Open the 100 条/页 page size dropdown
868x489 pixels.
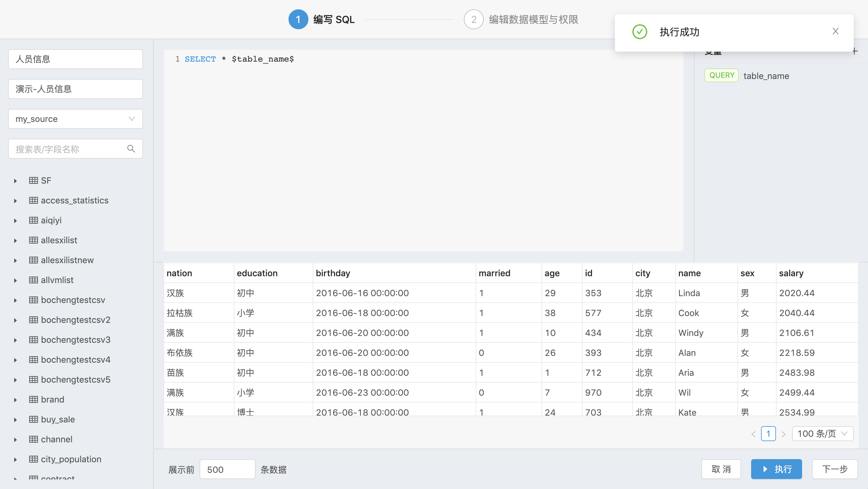pos(822,434)
